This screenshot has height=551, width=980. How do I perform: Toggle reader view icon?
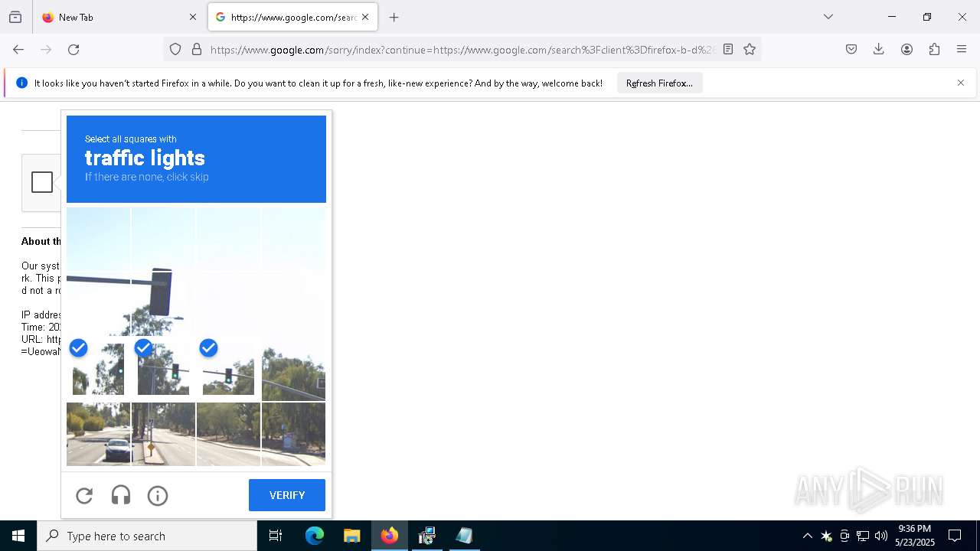(728, 50)
